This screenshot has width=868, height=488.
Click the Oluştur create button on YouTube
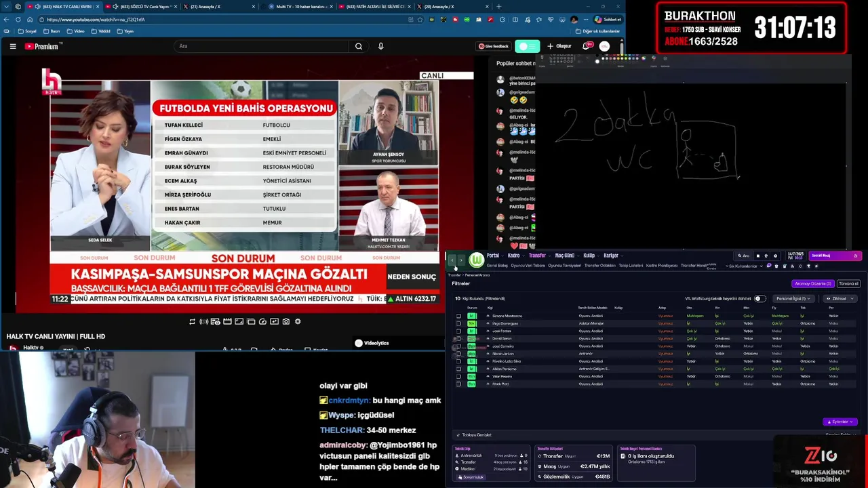pyautogui.click(x=559, y=46)
